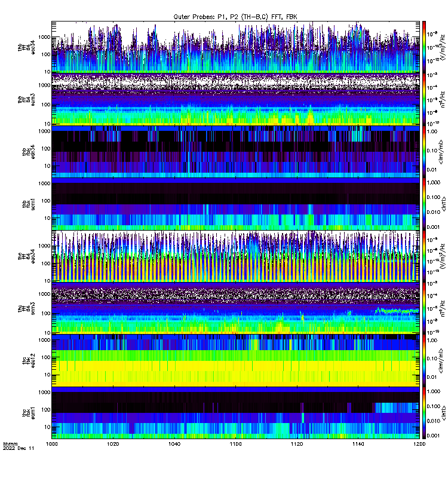Select the thb fff 64 eac34 panel label
The width and height of the screenshot is (448, 478).
(26, 47)
